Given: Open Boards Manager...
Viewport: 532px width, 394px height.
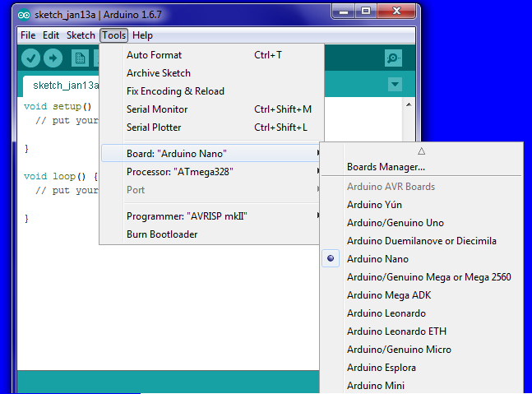Looking at the screenshot, I should [x=421, y=167].
